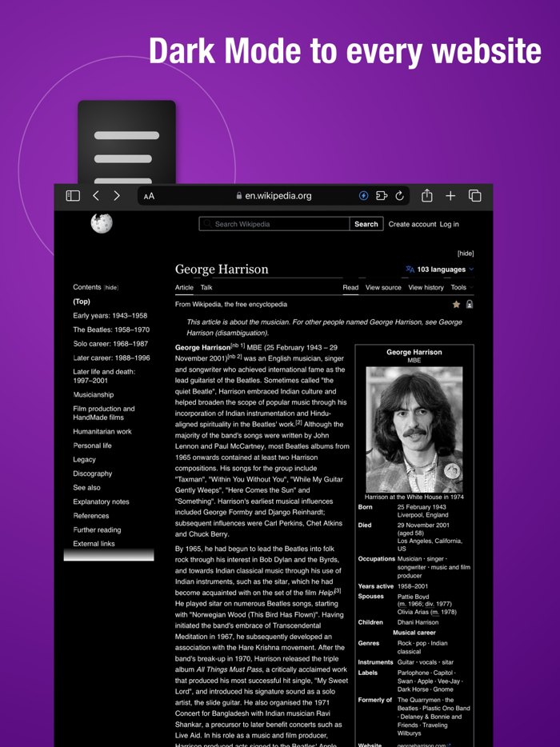Go forward with the right chevron

[117, 196]
